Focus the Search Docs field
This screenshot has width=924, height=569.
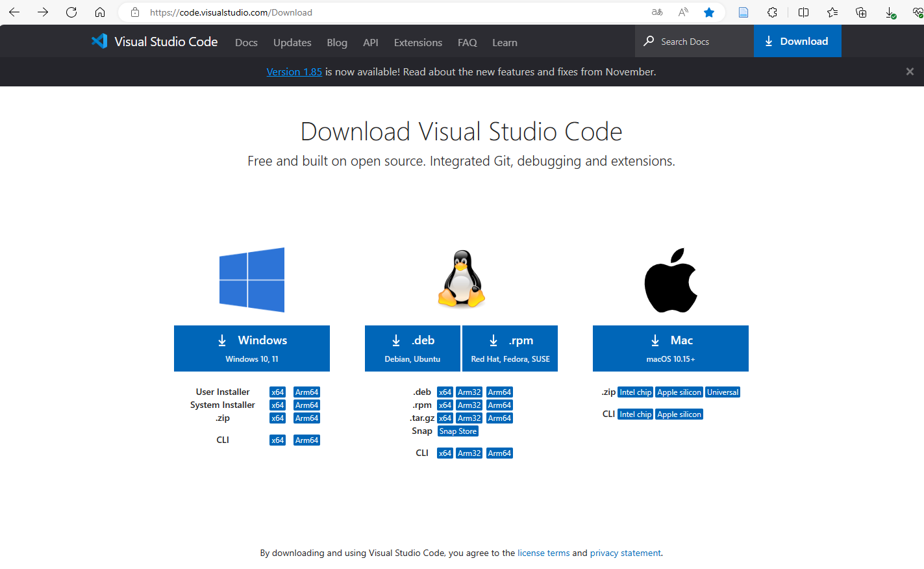pos(694,41)
